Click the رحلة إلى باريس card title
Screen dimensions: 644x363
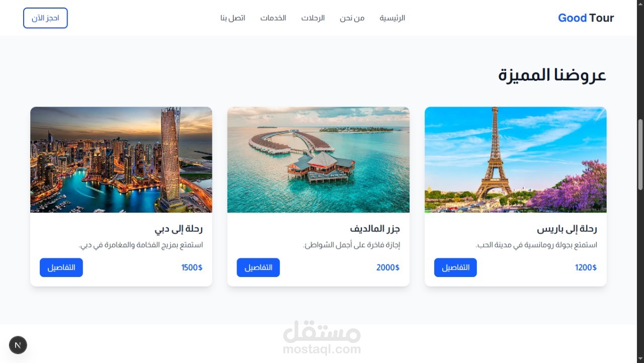tap(567, 229)
